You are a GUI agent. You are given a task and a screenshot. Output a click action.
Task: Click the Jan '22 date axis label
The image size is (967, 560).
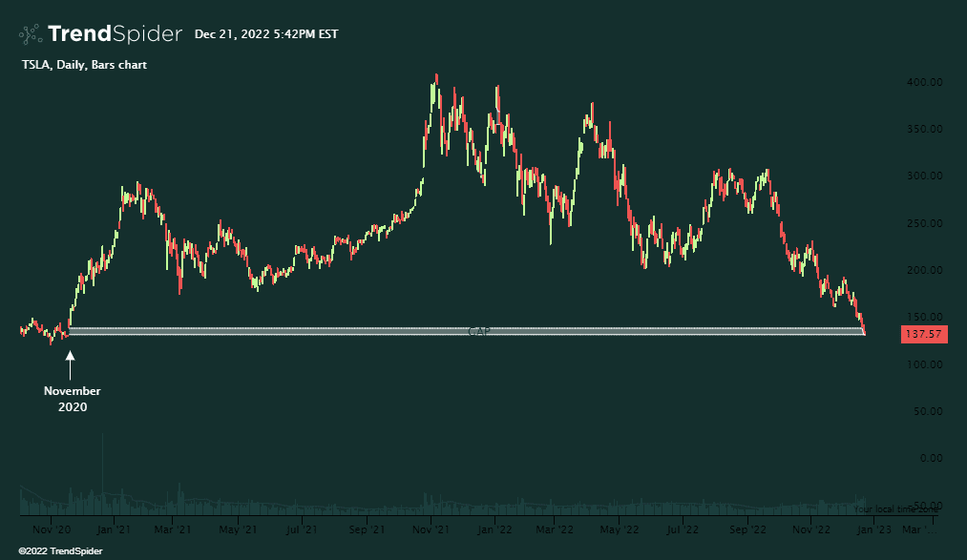point(494,529)
